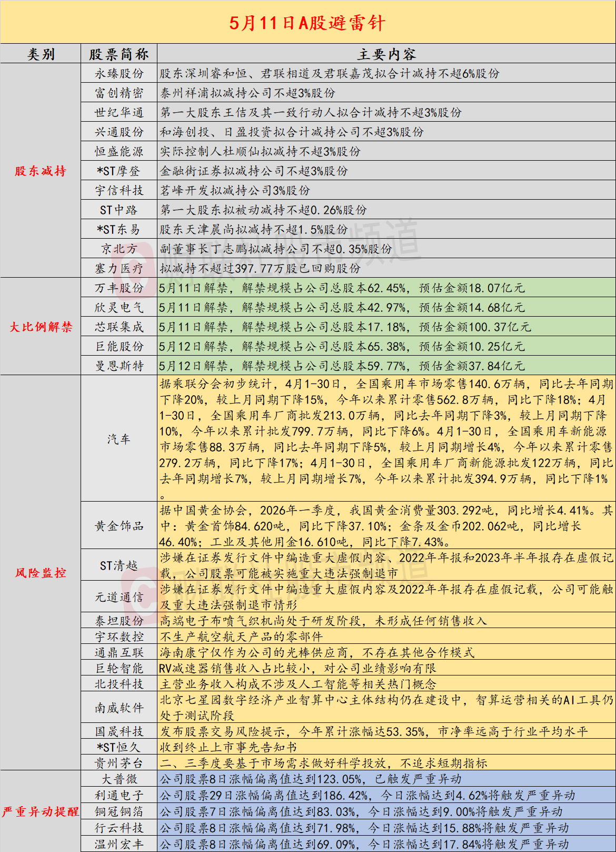Select stock name 芯联集成
This screenshot has width=616, height=852.
[119, 327]
